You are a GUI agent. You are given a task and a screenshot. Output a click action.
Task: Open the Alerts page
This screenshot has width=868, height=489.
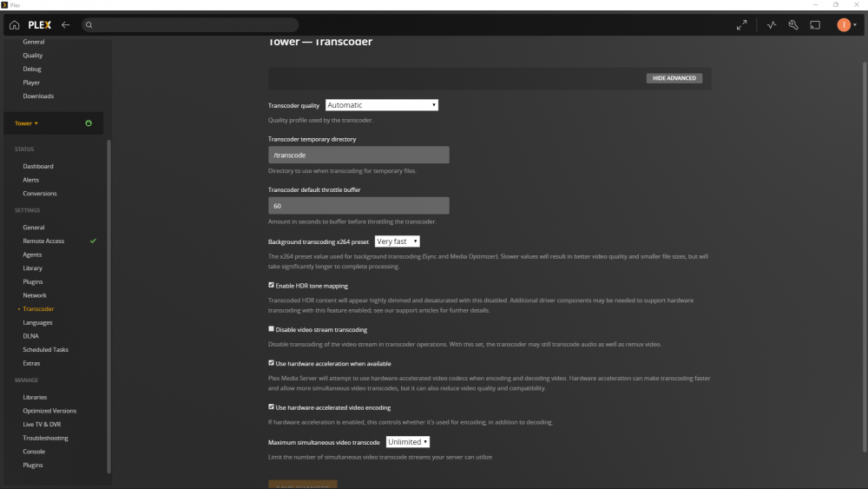31,180
